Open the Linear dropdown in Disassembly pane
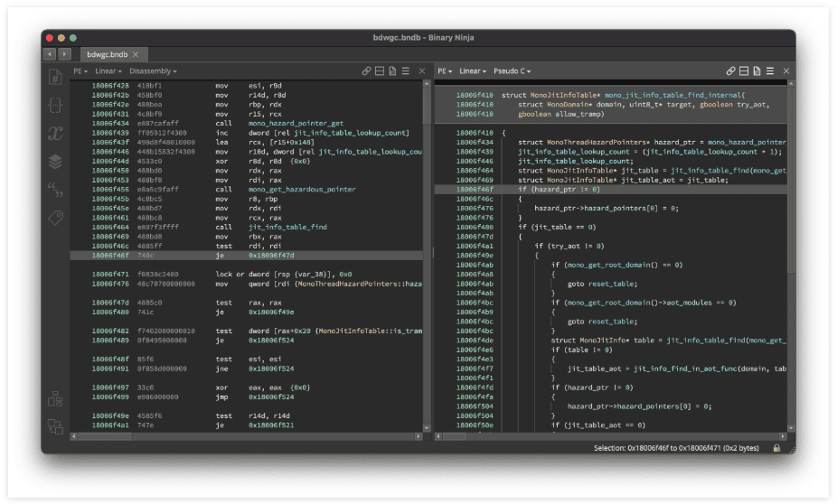This screenshot has height=504, width=837. click(x=108, y=71)
